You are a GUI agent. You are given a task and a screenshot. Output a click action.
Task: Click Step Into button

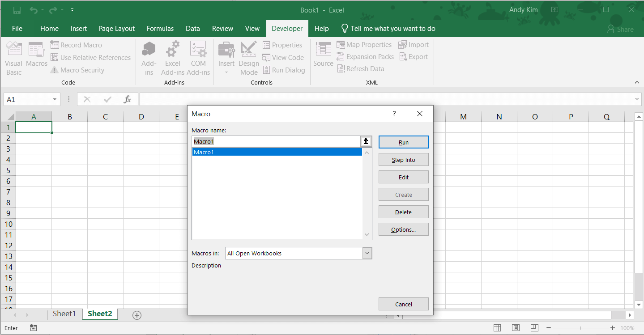[x=404, y=160]
